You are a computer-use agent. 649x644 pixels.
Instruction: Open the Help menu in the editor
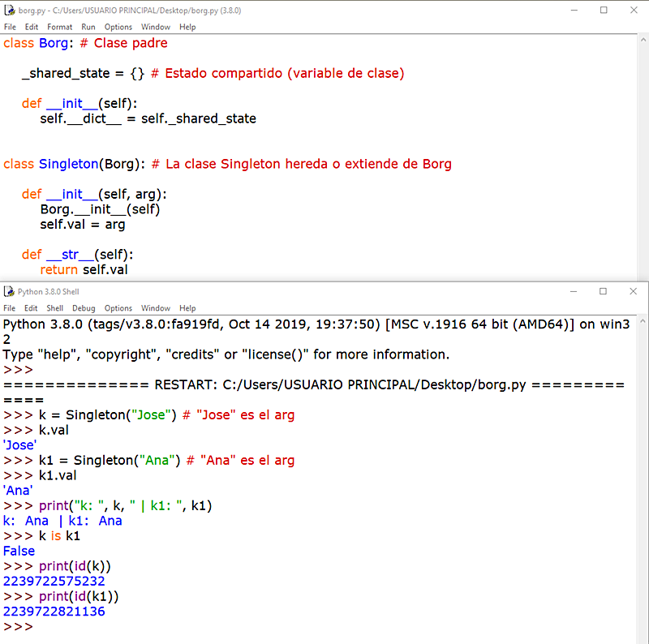(x=187, y=27)
